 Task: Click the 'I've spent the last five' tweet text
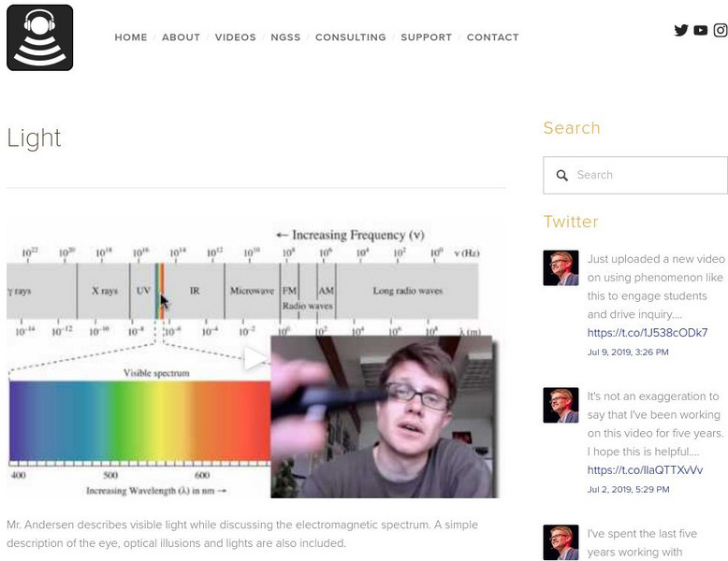click(642, 542)
